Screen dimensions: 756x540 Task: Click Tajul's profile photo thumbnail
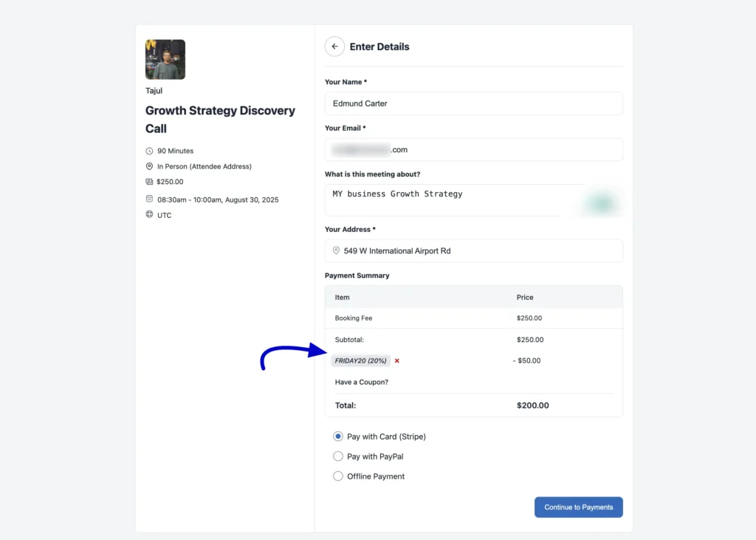(165, 60)
